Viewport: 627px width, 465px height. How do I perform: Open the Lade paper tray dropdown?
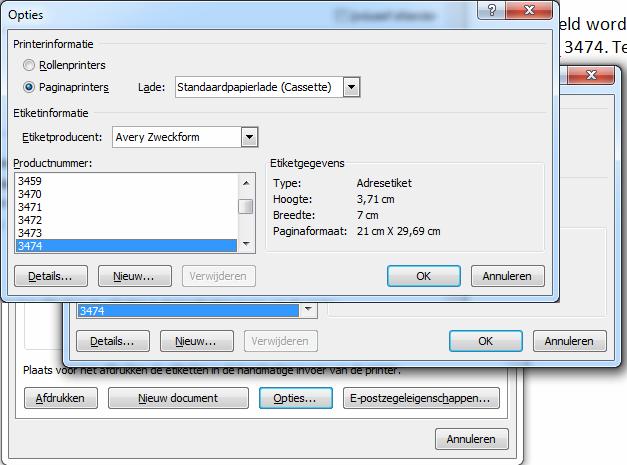point(351,88)
